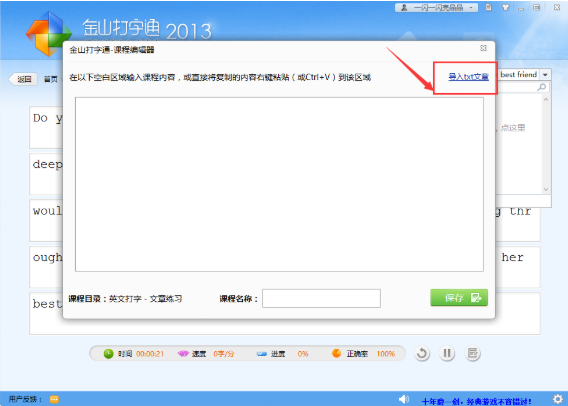Open the user account dropdown at top

click(x=437, y=7)
